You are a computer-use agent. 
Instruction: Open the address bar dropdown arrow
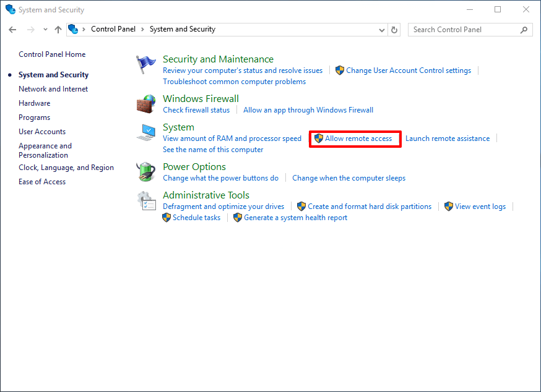click(382, 29)
